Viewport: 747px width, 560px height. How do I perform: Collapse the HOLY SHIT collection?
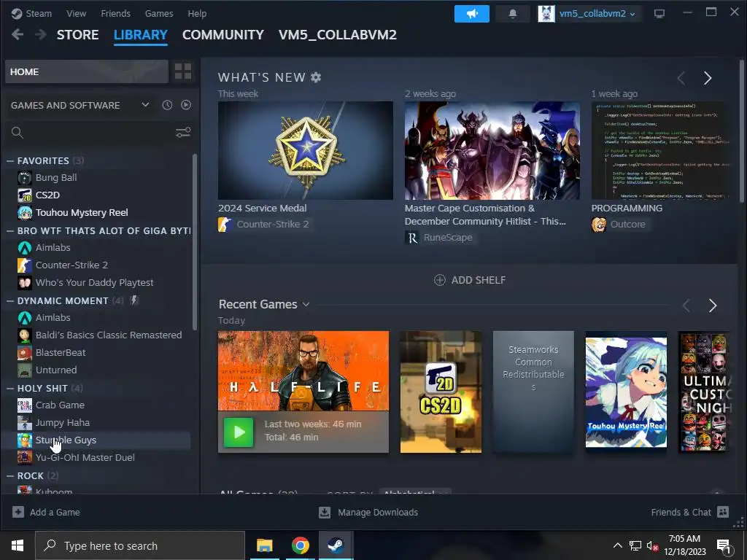click(10, 389)
